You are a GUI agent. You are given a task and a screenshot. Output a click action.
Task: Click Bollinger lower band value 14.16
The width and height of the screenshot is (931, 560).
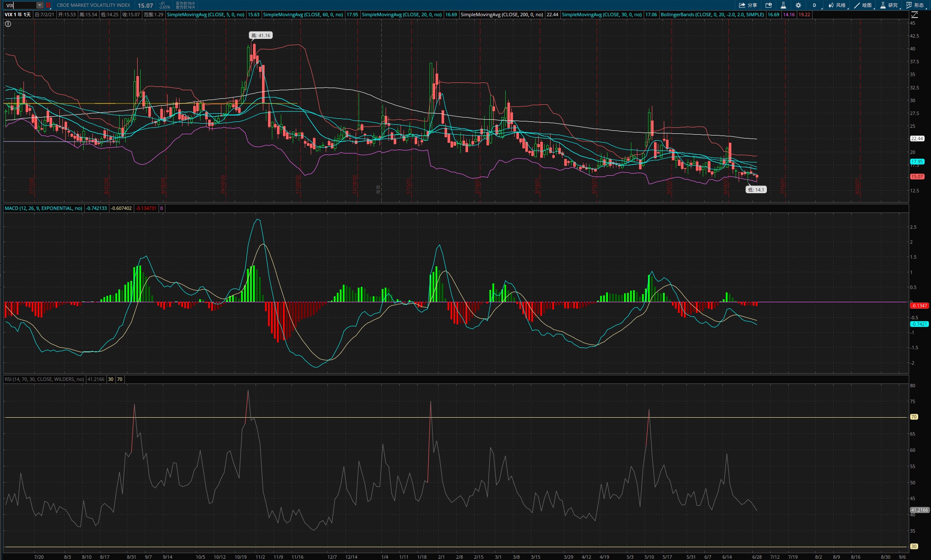[789, 15]
